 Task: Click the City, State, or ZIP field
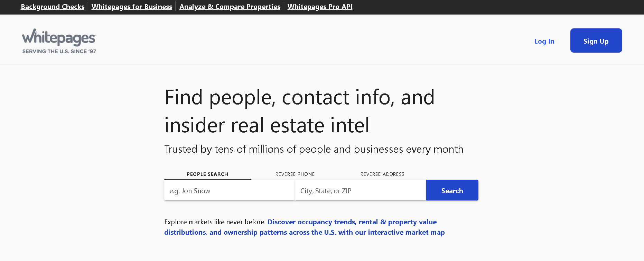360,190
